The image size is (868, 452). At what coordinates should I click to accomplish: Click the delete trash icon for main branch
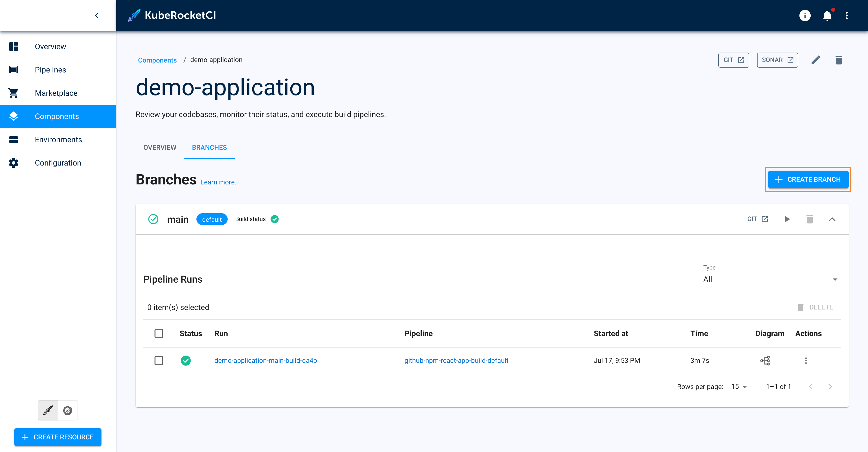click(x=810, y=219)
